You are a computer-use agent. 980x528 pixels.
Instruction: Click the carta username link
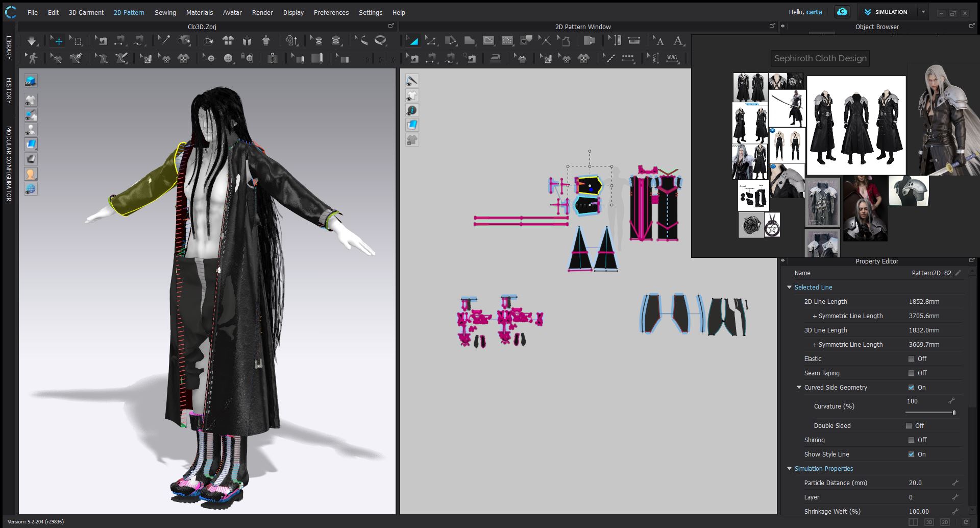814,12
